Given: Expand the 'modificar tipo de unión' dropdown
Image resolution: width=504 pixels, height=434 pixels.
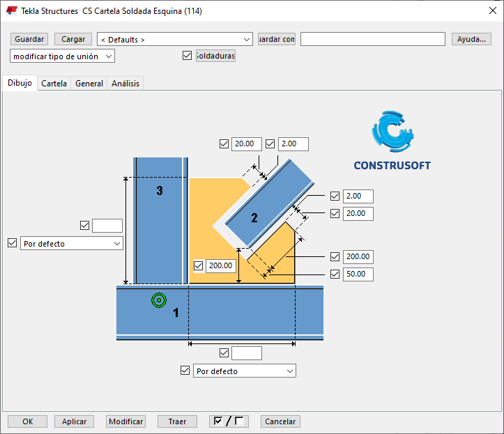Looking at the screenshot, I should click(x=63, y=56).
